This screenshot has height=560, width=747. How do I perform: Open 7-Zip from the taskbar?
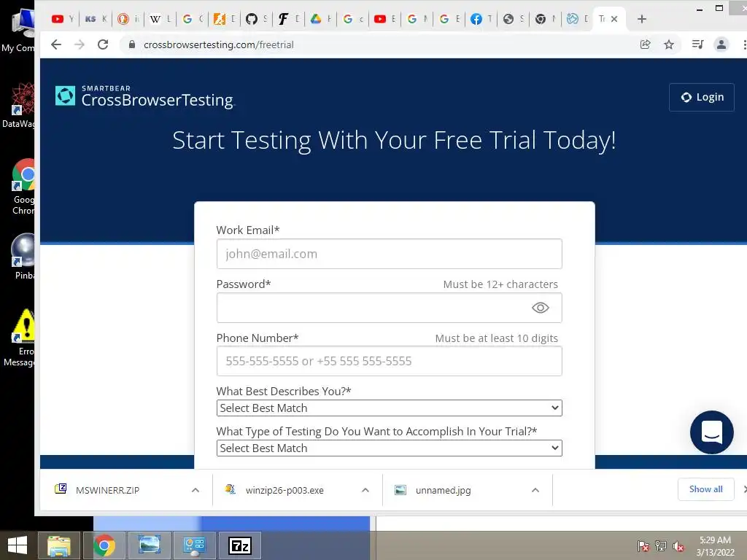pyautogui.click(x=239, y=545)
